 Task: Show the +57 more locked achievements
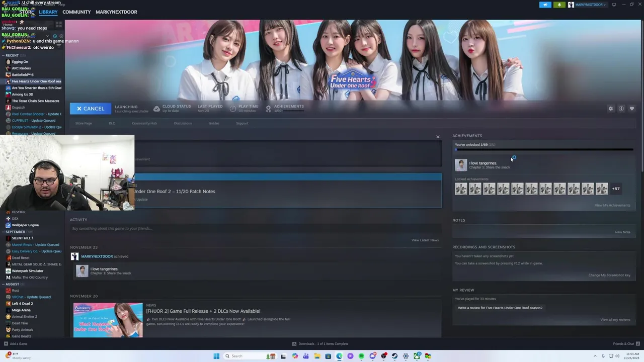tap(616, 189)
